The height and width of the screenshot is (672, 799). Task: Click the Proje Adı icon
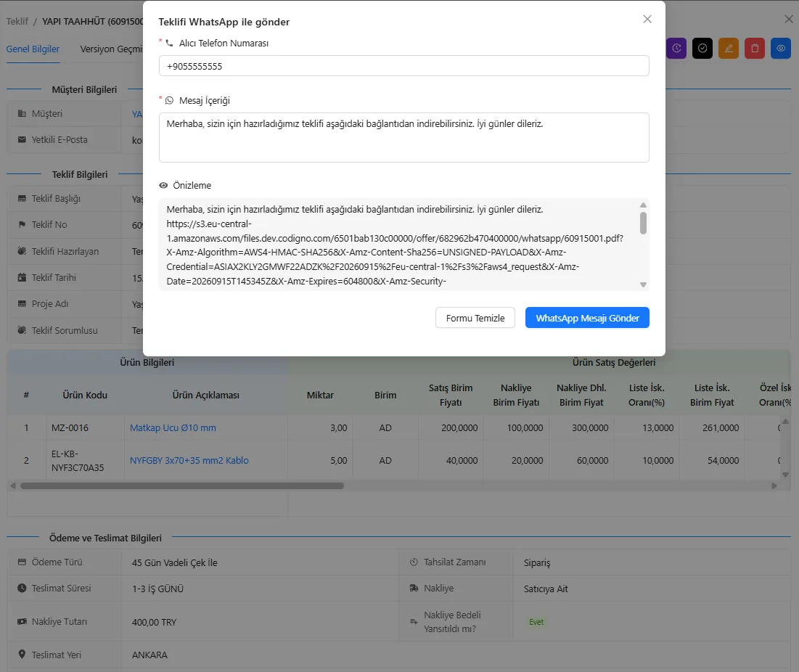click(x=22, y=303)
